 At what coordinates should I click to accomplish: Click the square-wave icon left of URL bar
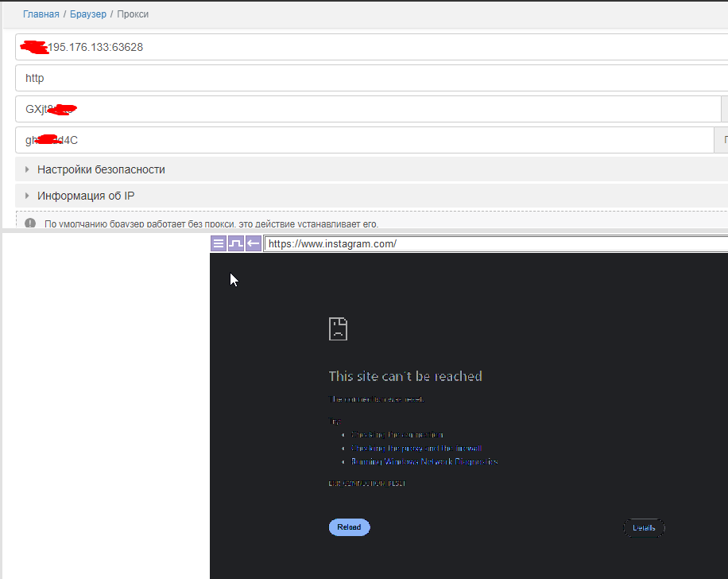[236, 243]
